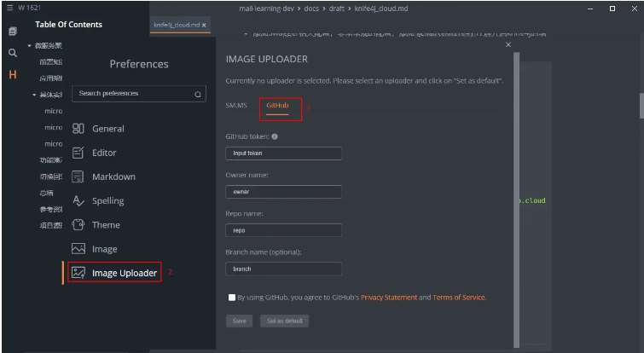Click the Image Uploader icon
Screen dimensions: 644x353
[x=78, y=273]
